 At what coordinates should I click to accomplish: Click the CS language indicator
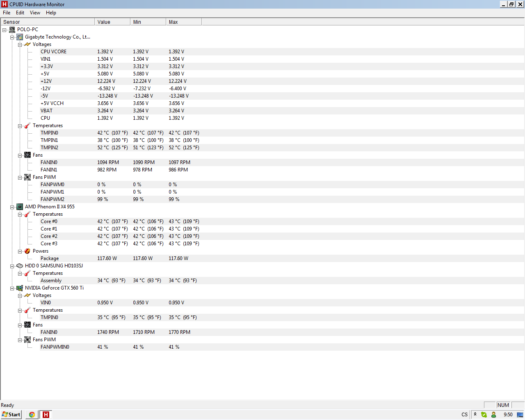pyautogui.click(x=464, y=415)
